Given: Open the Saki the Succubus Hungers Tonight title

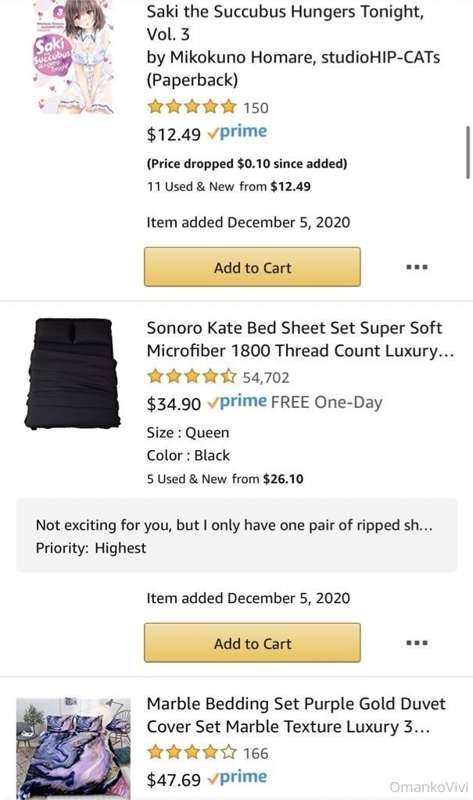Looking at the screenshot, I should pyautogui.click(x=293, y=45).
